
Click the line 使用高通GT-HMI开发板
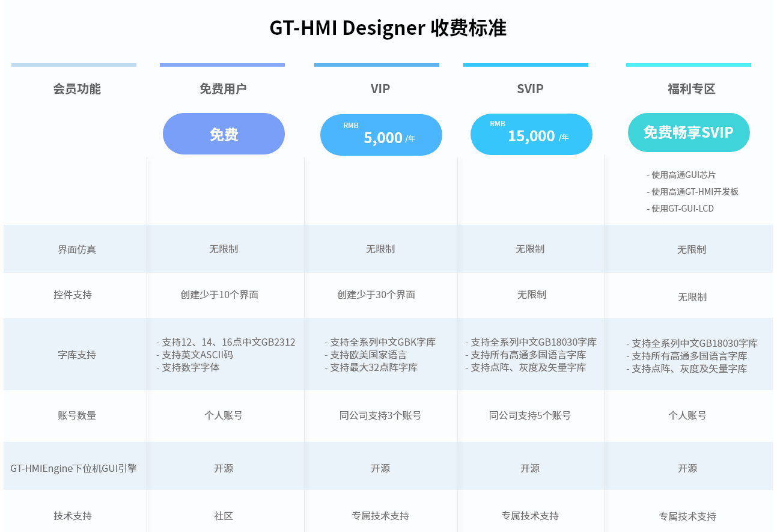pos(695,192)
